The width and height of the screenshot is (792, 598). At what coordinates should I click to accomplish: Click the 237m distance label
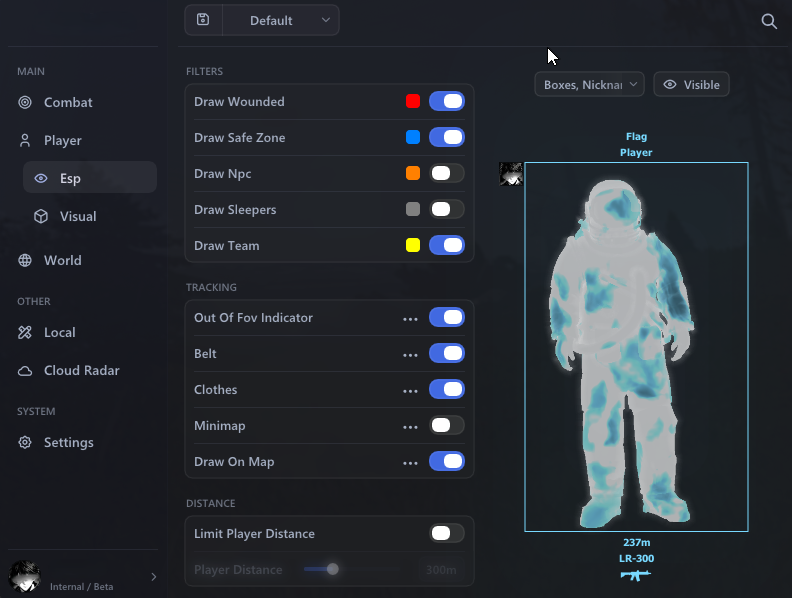tap(636, 542)
